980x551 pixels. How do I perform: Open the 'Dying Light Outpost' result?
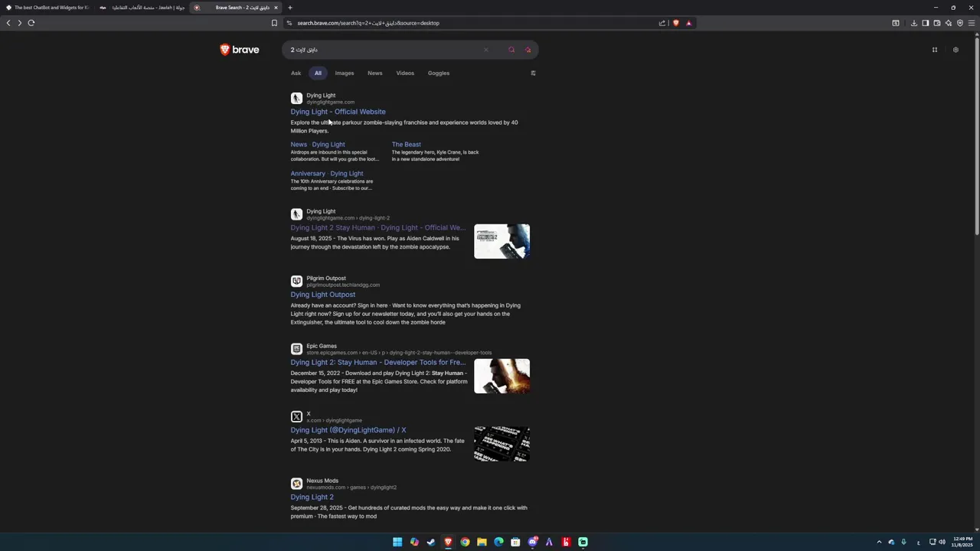coord(322,295)
